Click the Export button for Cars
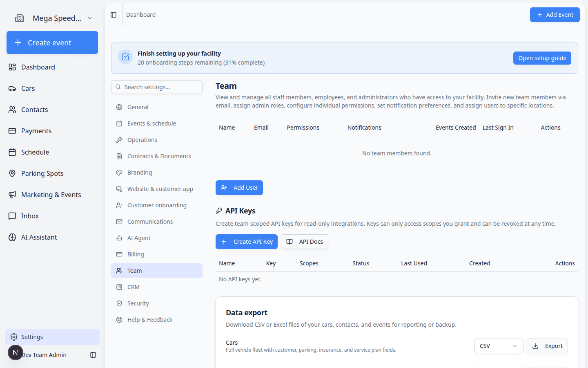This screenshot has width=588, height=368. click(x=547, y=346)
